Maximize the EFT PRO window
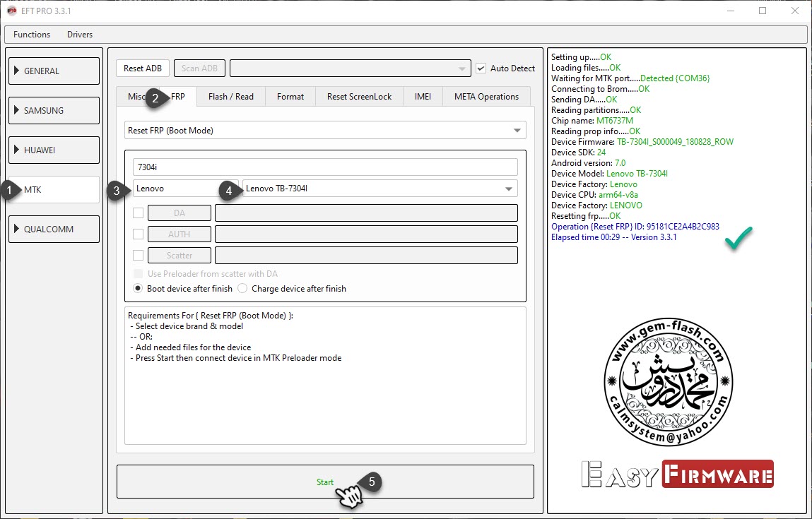This screenshot has height=519, width=812. coord(763,11)
